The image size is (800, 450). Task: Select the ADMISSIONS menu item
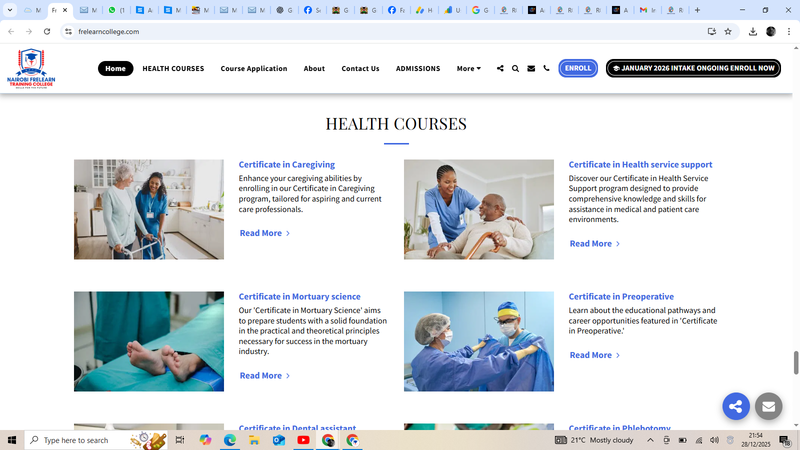(x=418, y=69)
